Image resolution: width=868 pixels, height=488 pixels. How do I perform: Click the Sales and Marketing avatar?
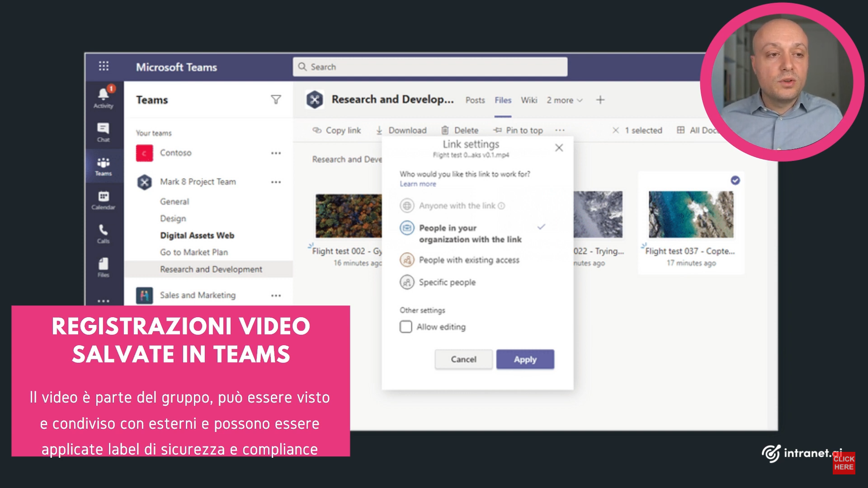click(145, 296)
